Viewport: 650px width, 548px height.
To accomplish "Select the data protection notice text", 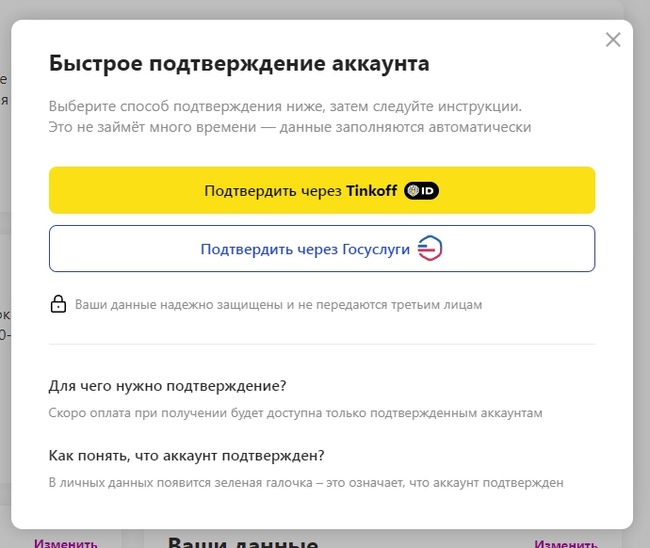I will click(279, 304).
